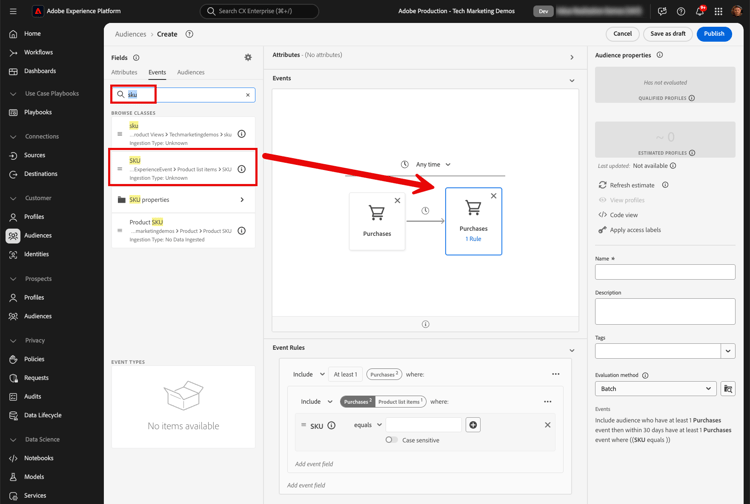Click the Description text area

(x=665, y=311)
